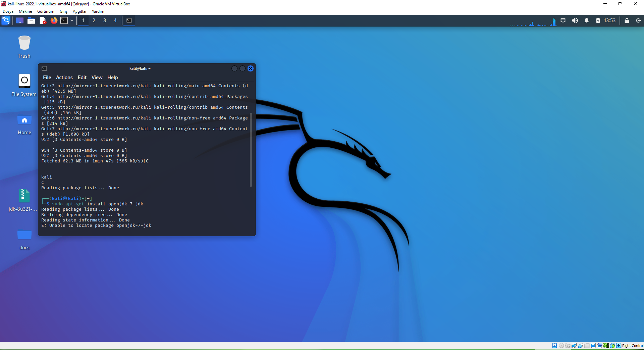Select the File System desktop icon
Image resolution: width=644 pixels, height=350 pixels.
point(24,85)
